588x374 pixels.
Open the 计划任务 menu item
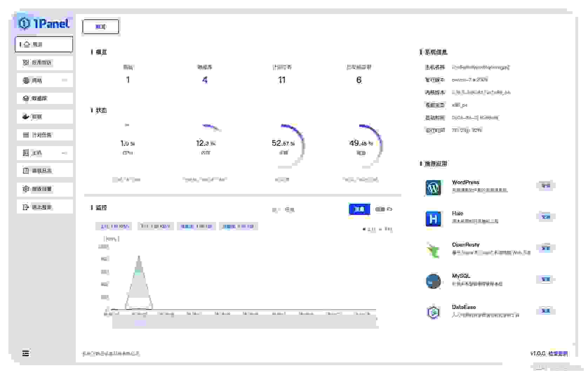(45, 135)
